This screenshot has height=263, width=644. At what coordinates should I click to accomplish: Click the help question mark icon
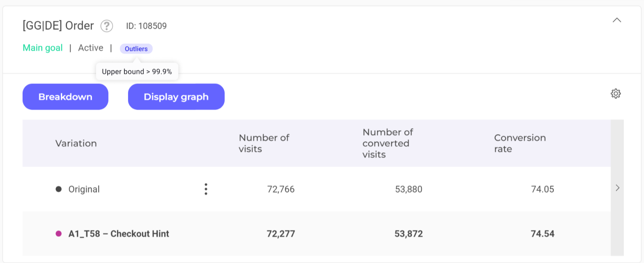(x=107, y=26)
